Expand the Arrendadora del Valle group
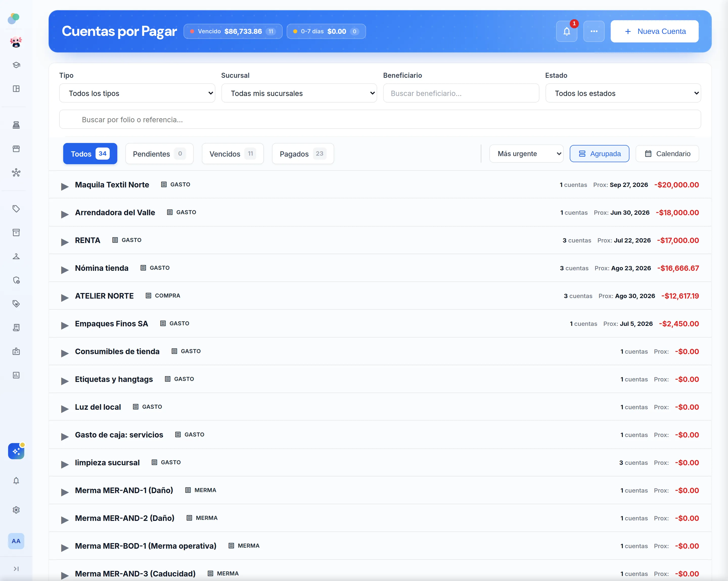Screen dimensions: 728x581 [x=64, y=214]
